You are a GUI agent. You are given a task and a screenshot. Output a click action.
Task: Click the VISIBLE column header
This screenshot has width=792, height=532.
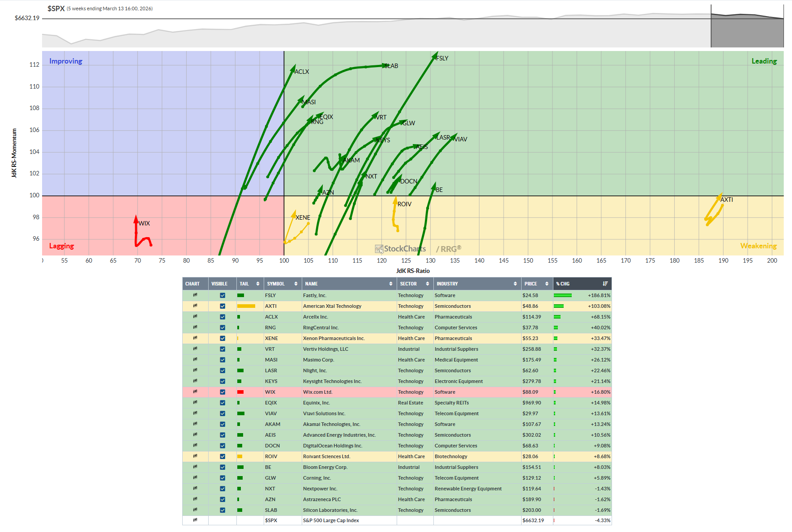[222, 284]
